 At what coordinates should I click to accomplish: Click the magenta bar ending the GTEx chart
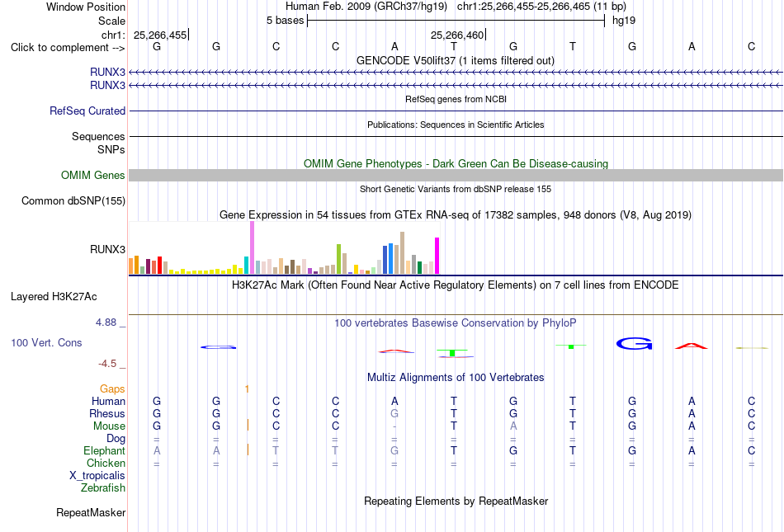(437, 256)
